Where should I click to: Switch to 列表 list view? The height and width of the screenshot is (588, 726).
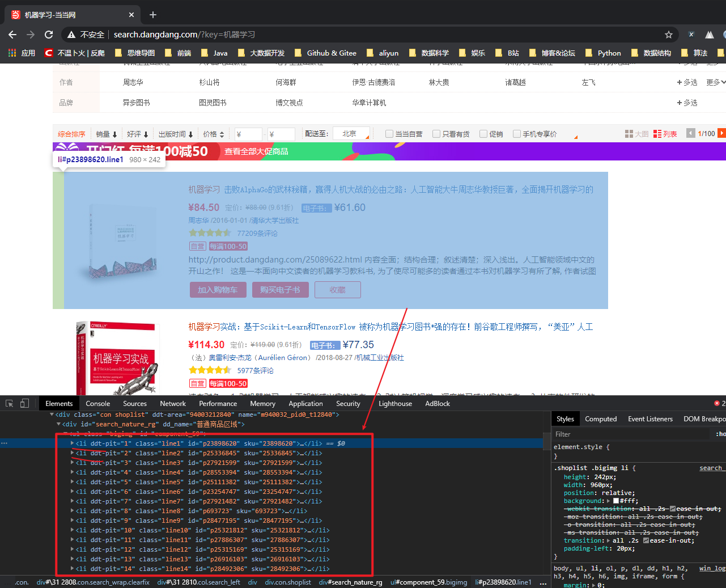coord(665,134)
